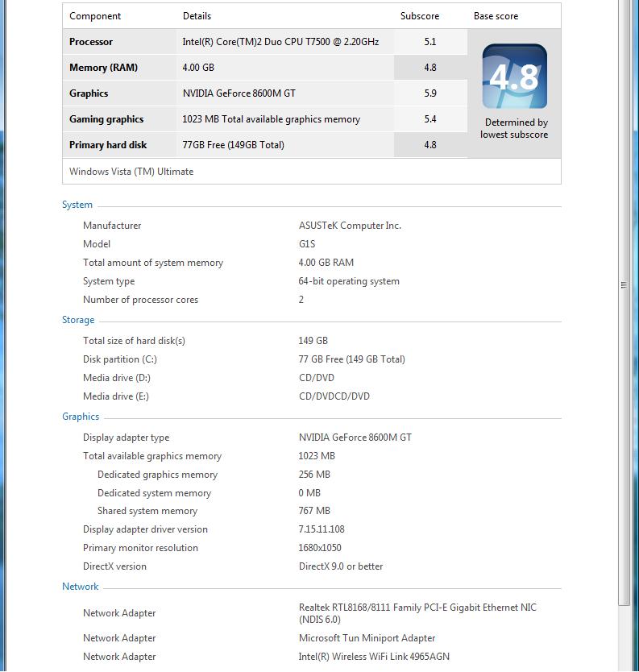Viewport: 639px width, 672px height.
Task: Click 'Shared system memory' label
Action: 147,511
